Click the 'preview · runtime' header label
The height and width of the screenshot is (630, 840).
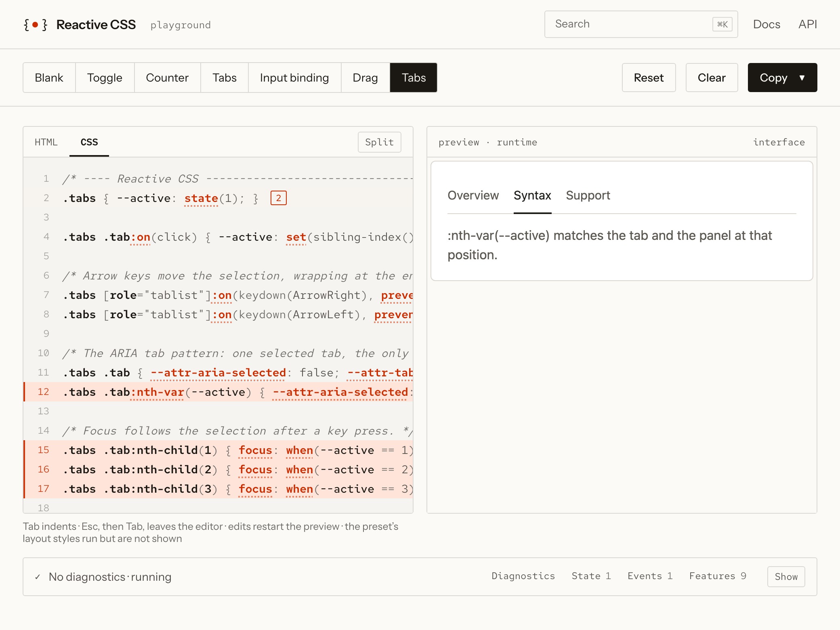pyautogui.click(x=488, y=142)
